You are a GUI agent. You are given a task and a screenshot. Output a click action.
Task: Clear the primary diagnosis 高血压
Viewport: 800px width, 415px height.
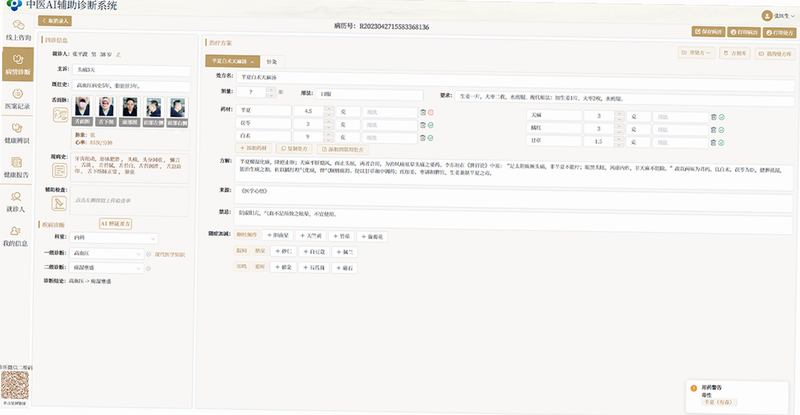click(x=148, y=254)
